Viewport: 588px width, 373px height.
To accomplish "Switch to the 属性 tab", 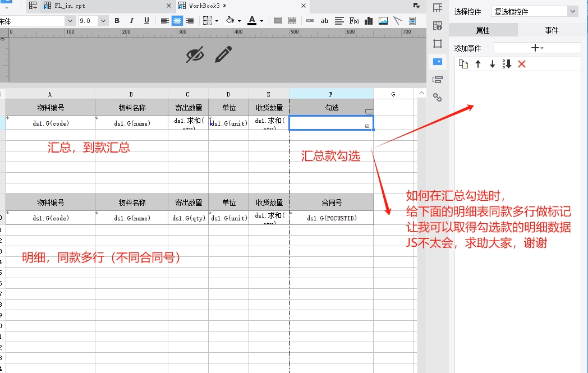I will [x=483, y=30].
